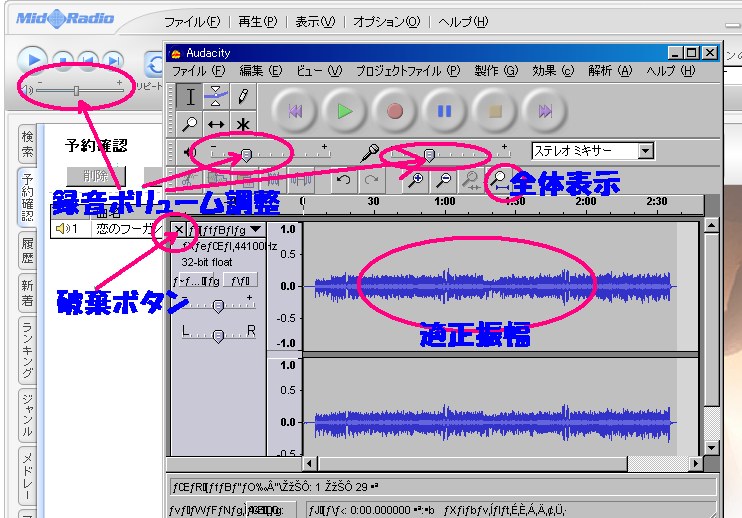Image resolution: width=742 pixels, height=518 pixels.
Task: Click the Fit Project in window icon
Action: click(498, 180)
